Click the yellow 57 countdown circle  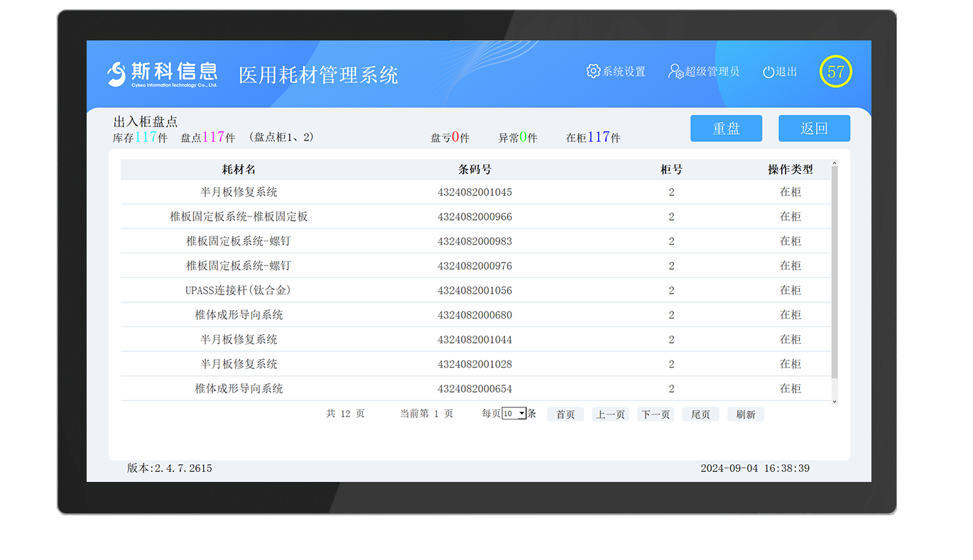point(835,72)
